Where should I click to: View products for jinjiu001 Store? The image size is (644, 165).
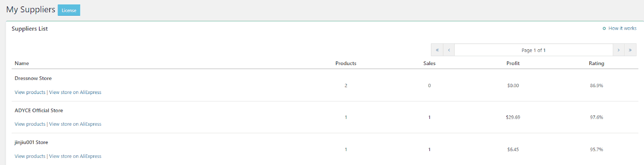30,156
